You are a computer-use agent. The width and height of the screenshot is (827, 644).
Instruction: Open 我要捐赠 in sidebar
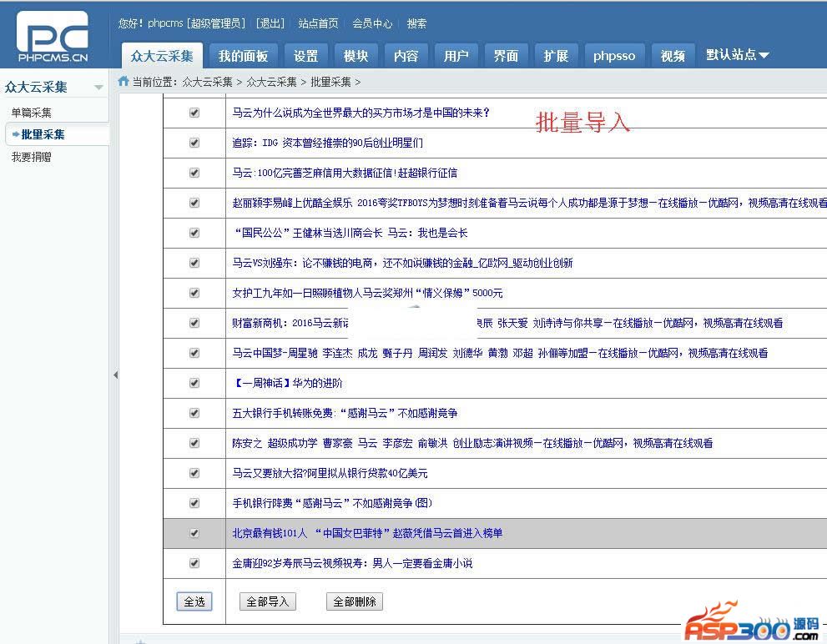click(32, 157)
